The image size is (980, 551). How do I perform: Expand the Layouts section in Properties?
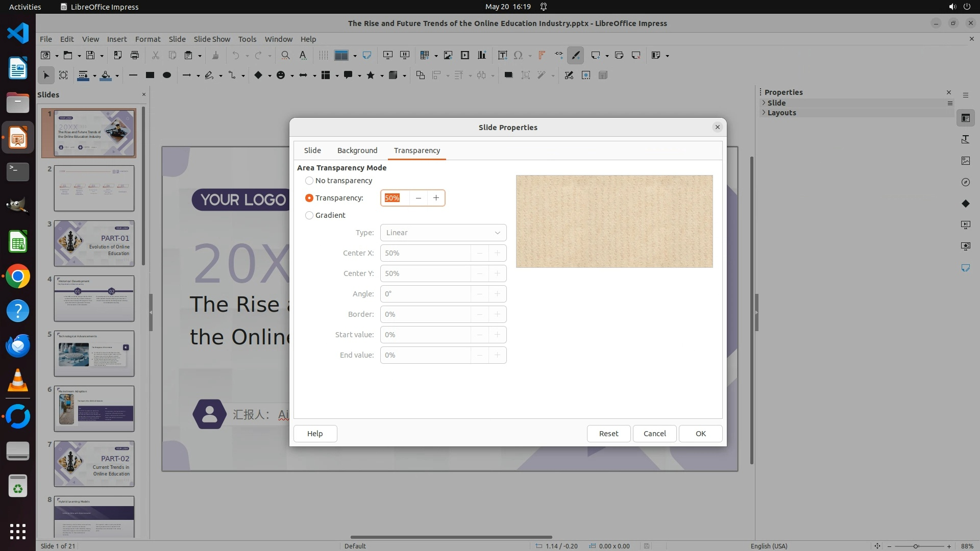click(781, 113)
